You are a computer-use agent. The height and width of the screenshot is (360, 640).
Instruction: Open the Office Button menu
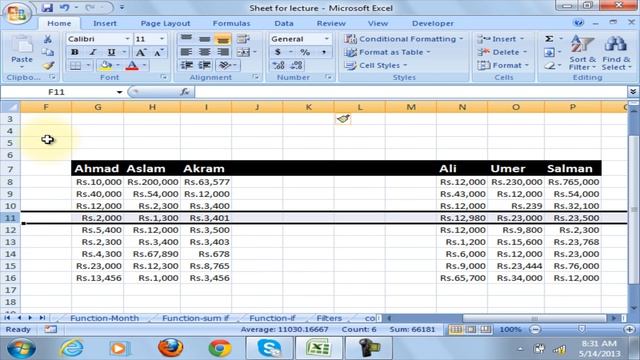pos(16,13)
